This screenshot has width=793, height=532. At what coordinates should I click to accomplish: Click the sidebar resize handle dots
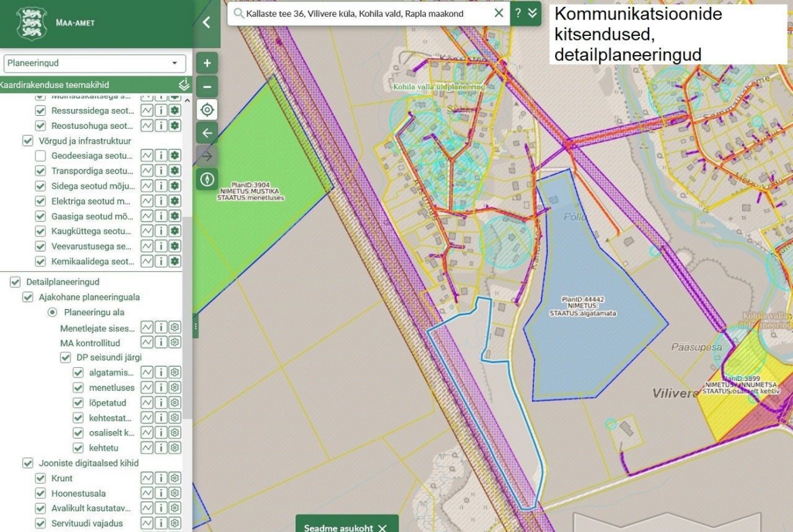pyautogui.click(x=195, y=327)
